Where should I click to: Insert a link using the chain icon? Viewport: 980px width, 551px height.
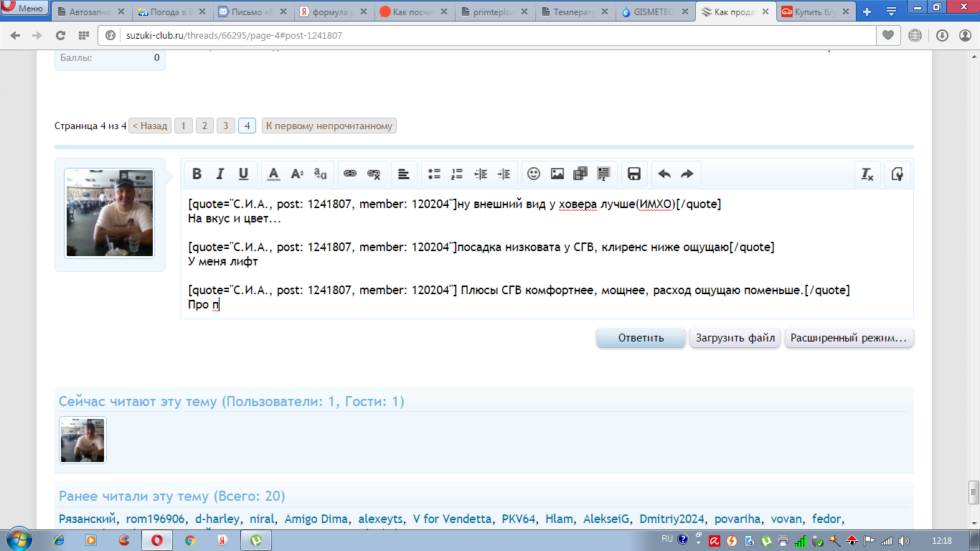(x=350, y=174)
